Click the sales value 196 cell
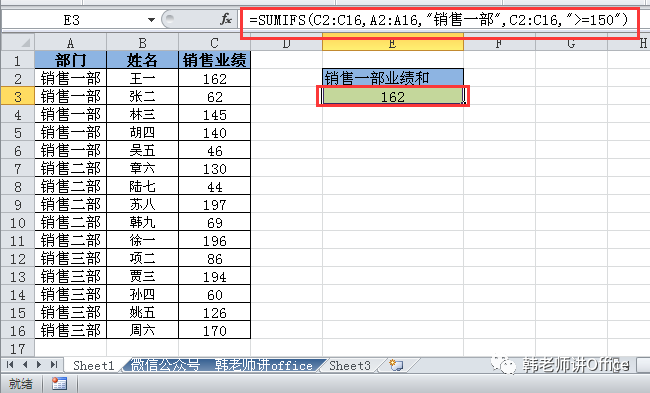The height and width of the screenshot is (393, 650). point(214,240)
